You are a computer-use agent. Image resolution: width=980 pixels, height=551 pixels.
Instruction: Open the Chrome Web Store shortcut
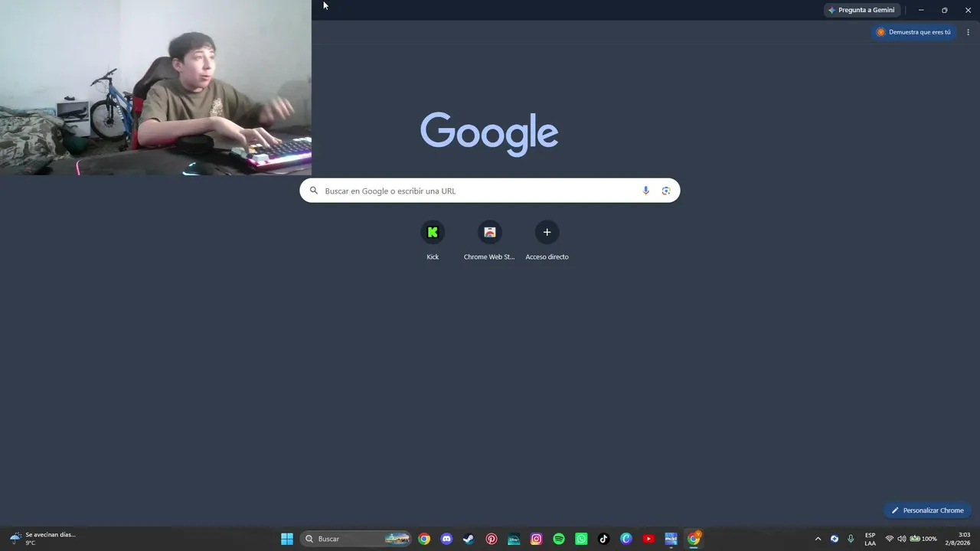[x=489, y=240]
